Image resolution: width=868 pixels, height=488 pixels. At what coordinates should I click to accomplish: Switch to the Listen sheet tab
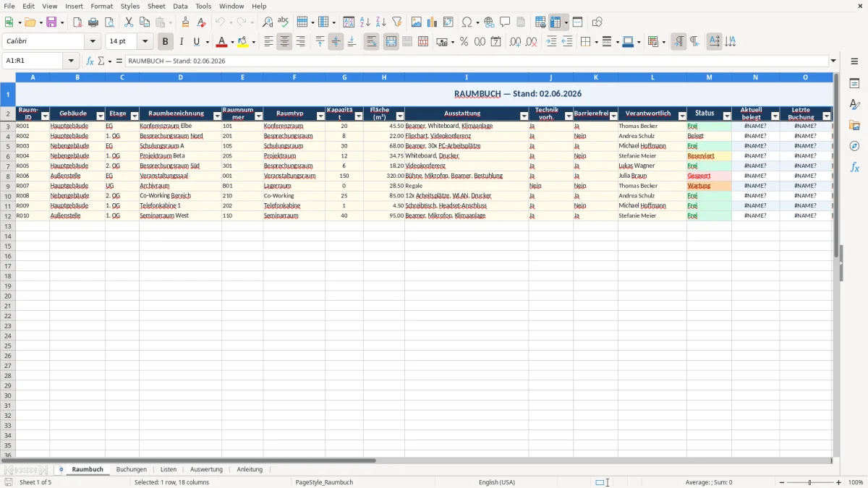tap(168, 469)
